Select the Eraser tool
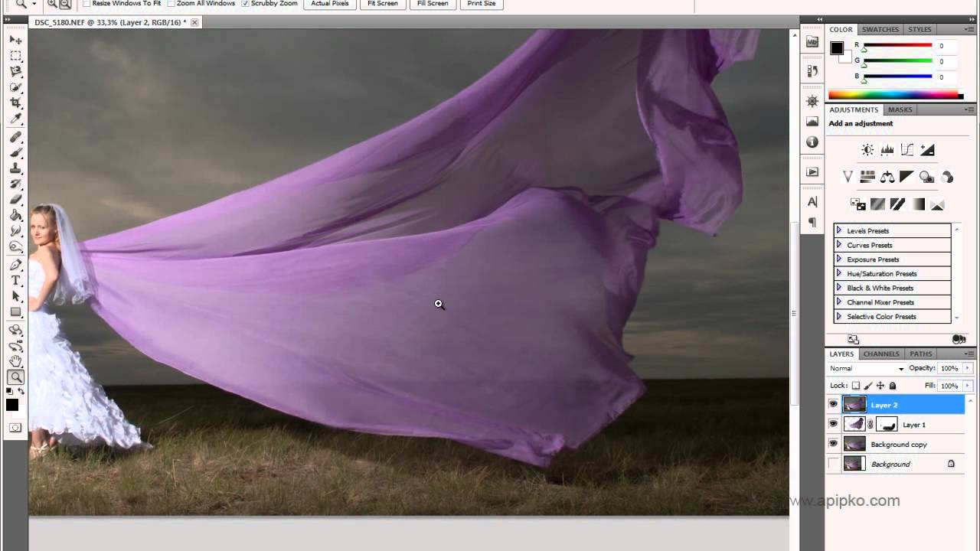 (x=15, y=200)
